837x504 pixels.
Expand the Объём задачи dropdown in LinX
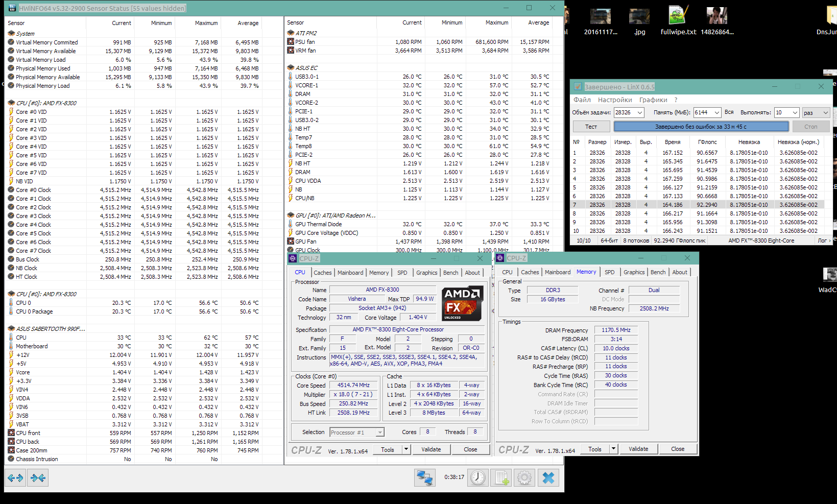640,113
